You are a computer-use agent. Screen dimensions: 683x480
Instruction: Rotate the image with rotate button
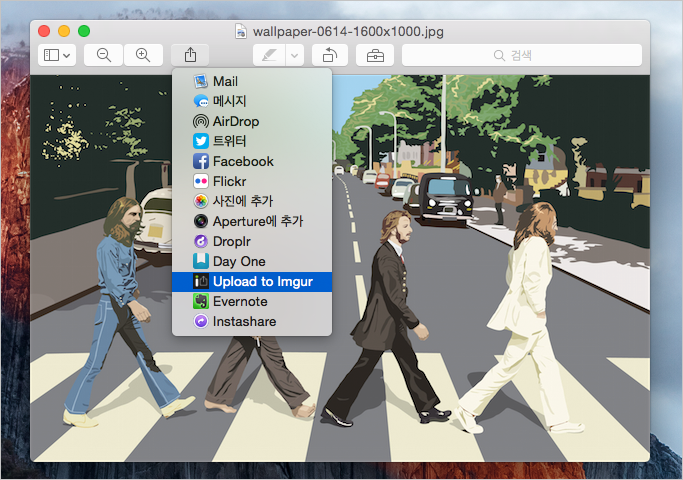point(330,55)
